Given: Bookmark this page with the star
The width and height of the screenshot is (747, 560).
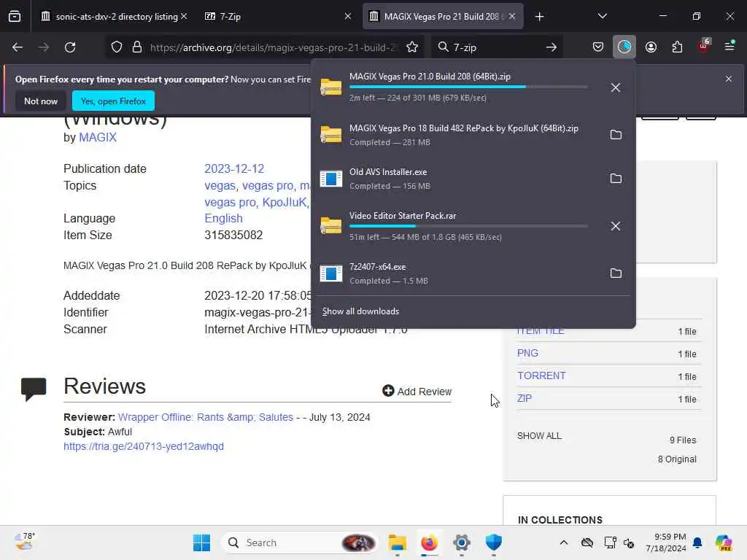Looking at the screenshot, I should [x=412, y=47].
